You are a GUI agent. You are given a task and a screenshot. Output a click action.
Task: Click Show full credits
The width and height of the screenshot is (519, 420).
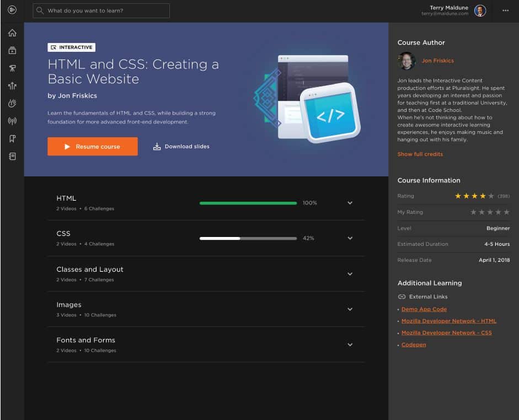[420, 154]
